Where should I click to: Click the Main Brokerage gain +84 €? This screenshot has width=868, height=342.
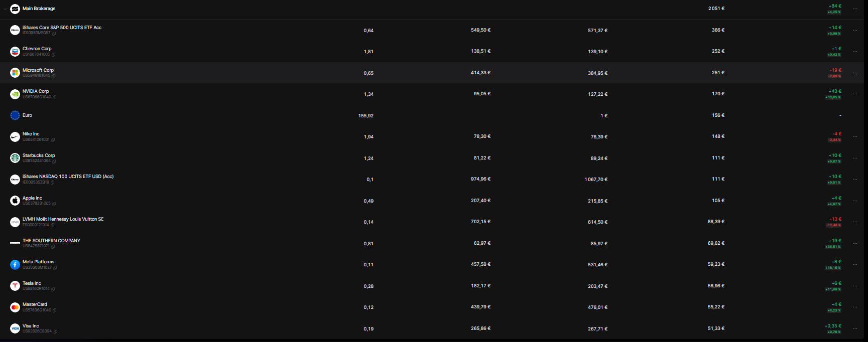tap(835, 6)
